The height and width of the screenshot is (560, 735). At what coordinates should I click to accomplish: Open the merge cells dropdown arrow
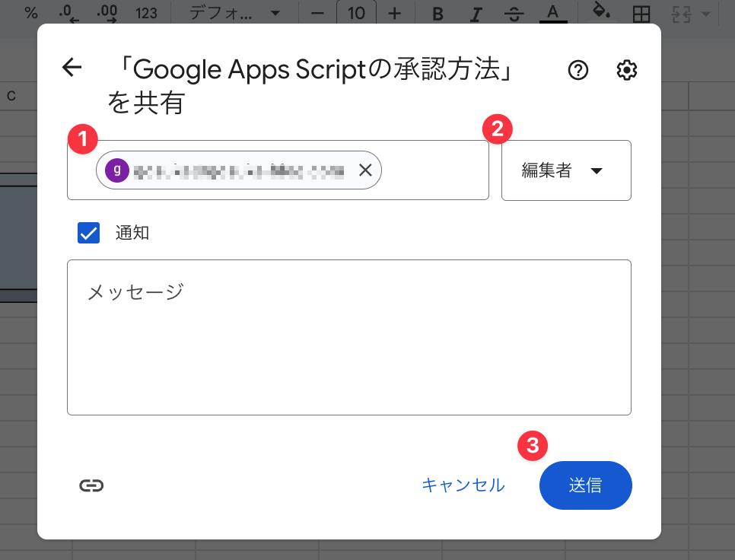coord(705,14)
